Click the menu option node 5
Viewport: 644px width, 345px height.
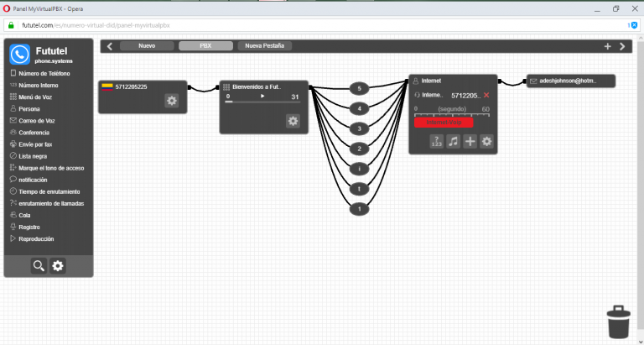(360, 88)
